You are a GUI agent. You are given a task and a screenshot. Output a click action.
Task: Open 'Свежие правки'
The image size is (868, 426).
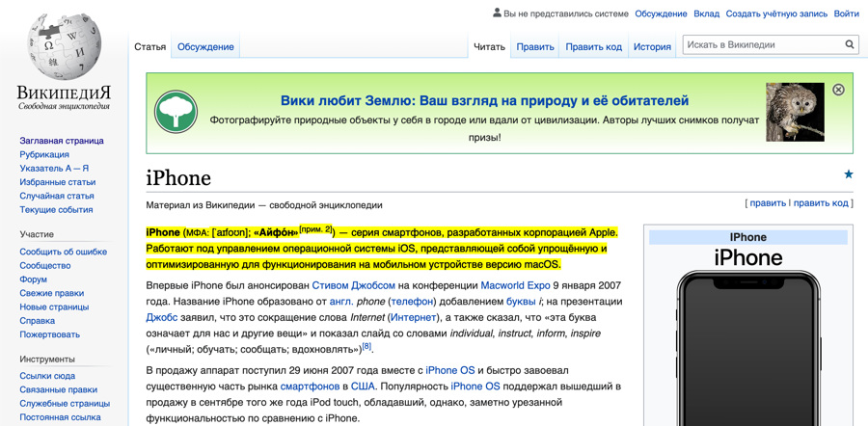click(x=51, y=293)
